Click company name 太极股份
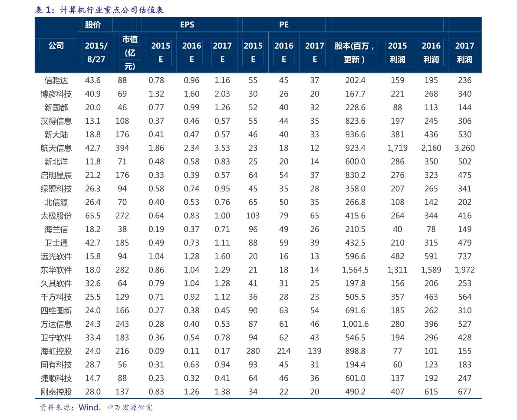 pyautogui.click(x=56, y=216)
